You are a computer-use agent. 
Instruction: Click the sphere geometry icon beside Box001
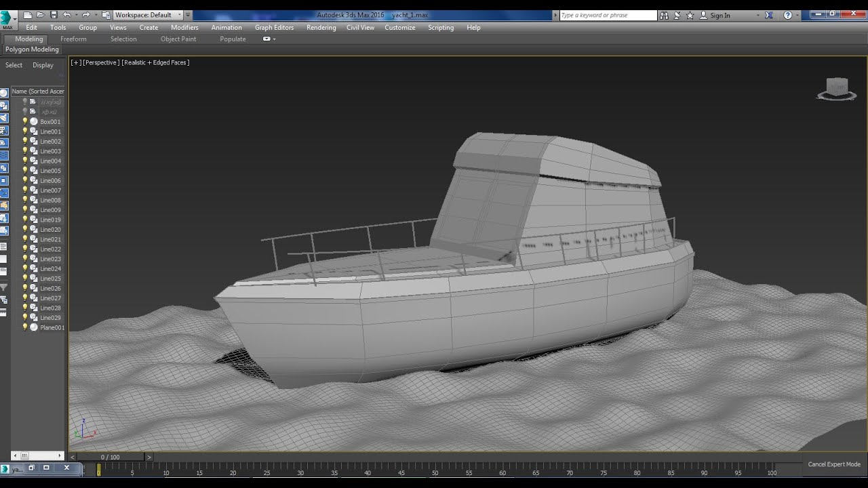[34, 122]
